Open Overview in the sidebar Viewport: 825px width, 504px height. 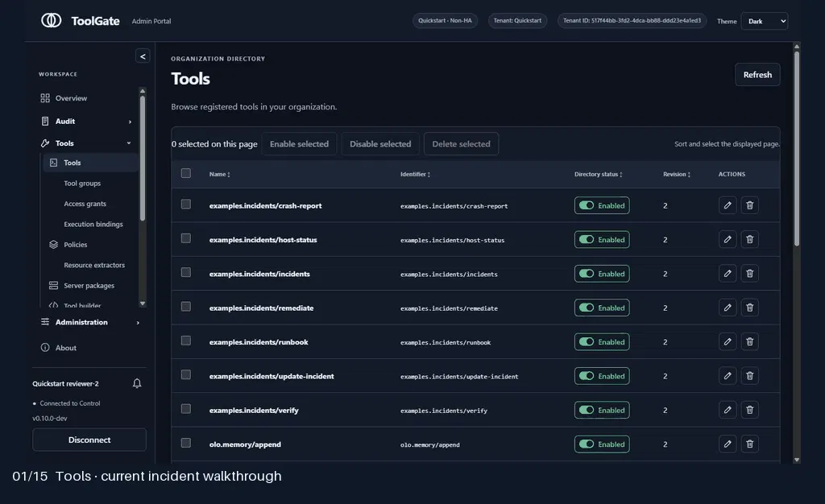click(x=71, y=98)
